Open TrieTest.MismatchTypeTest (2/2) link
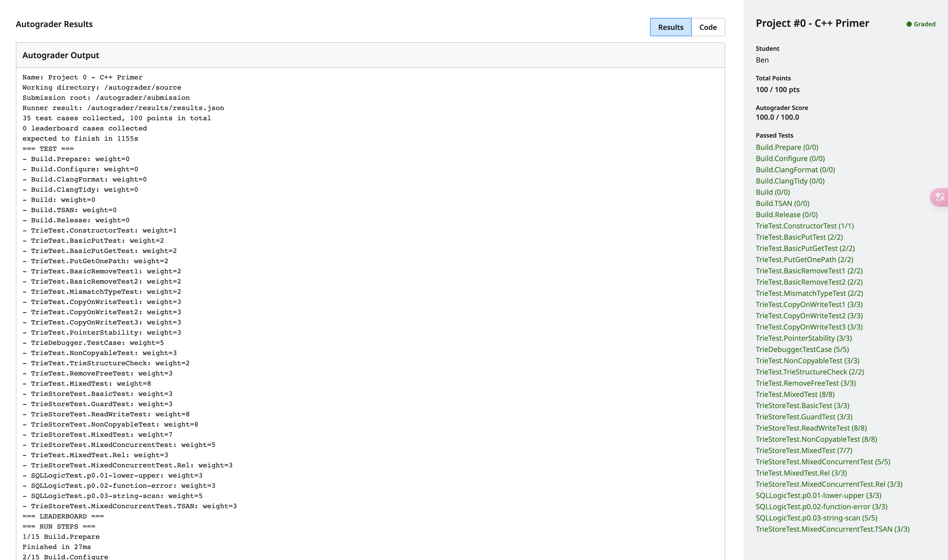Screen dimensions: 948x560 tap(809, 293)
